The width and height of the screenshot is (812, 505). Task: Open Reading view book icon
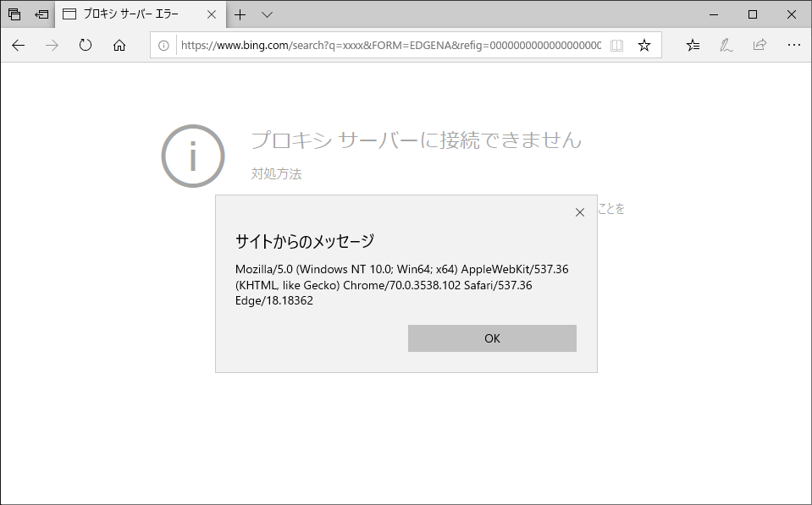tap(616, 46)
